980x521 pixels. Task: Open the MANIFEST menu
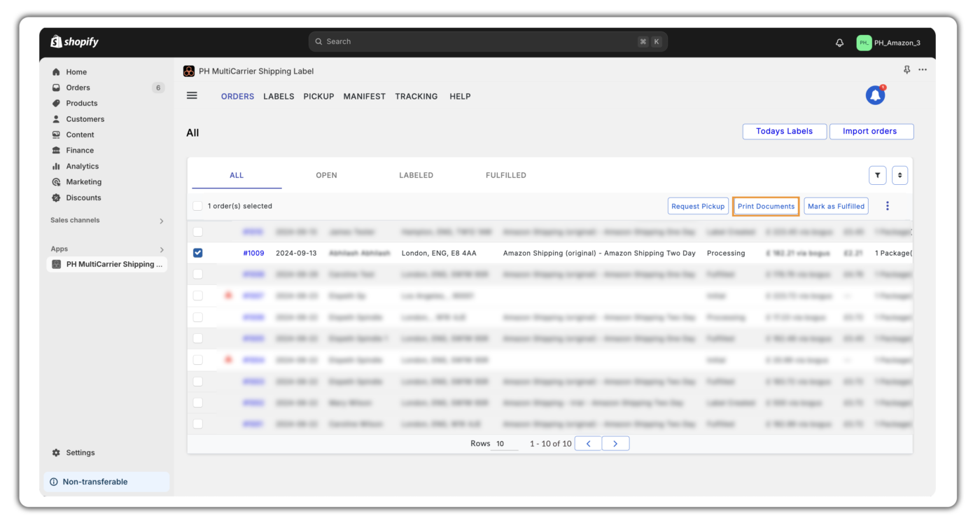(x=364, y=97)
